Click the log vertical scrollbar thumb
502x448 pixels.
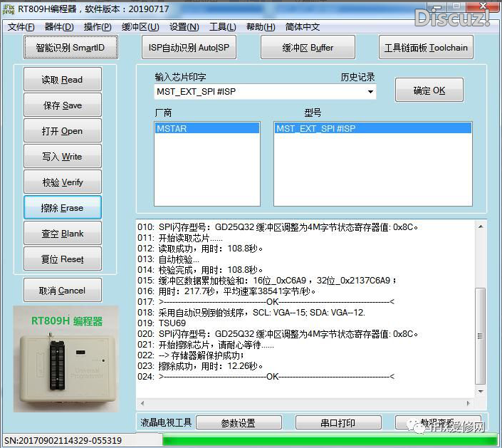pos(480,335)
